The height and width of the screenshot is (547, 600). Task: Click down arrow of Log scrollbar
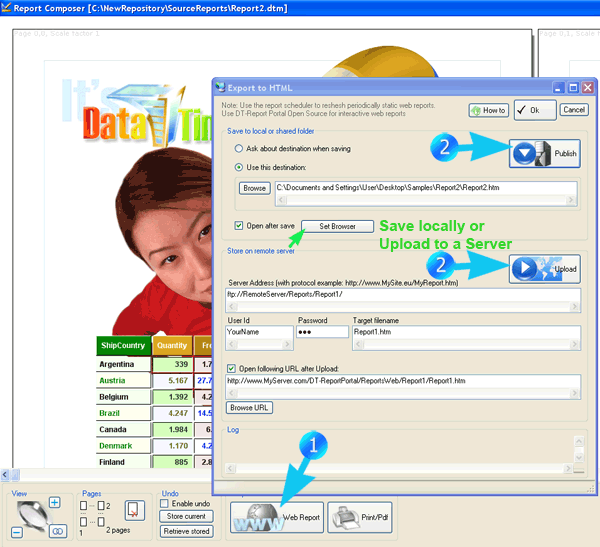[579, 457]
